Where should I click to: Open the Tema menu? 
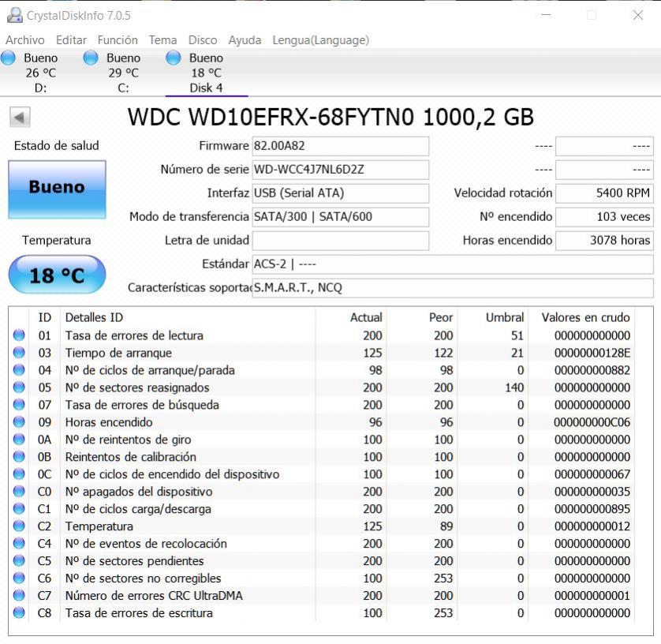tap(162, 40)
